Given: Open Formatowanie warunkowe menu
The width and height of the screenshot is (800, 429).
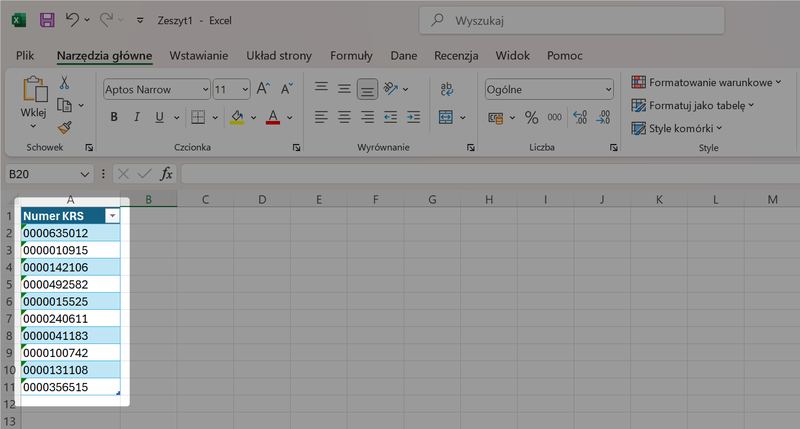Looking at the screenshot, I should coord(706,82).
